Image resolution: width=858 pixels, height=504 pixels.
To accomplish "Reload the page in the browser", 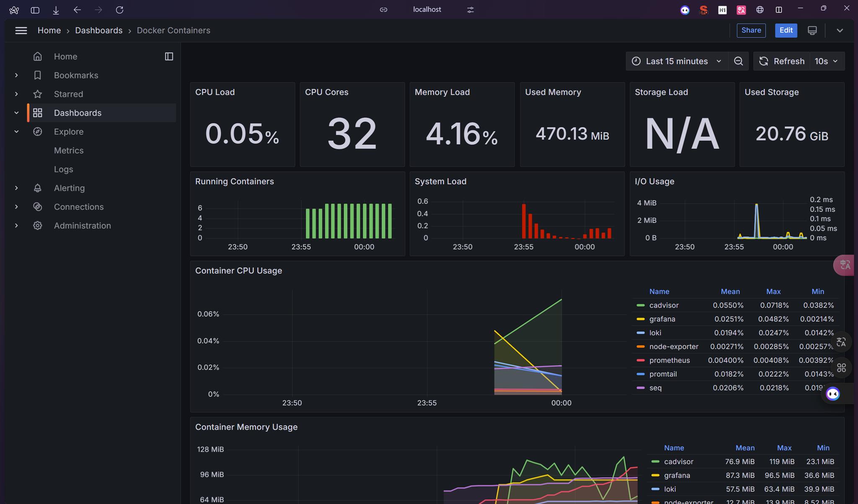I will (119, 10).
